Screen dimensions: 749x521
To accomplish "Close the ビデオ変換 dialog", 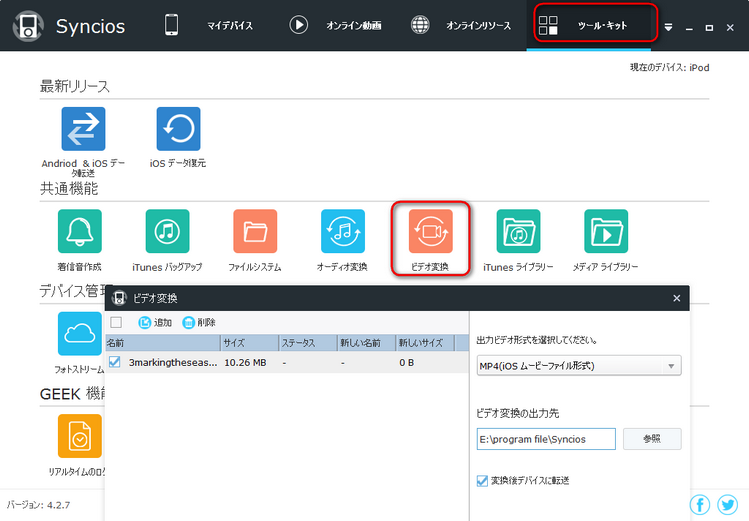I will point(676,298).
